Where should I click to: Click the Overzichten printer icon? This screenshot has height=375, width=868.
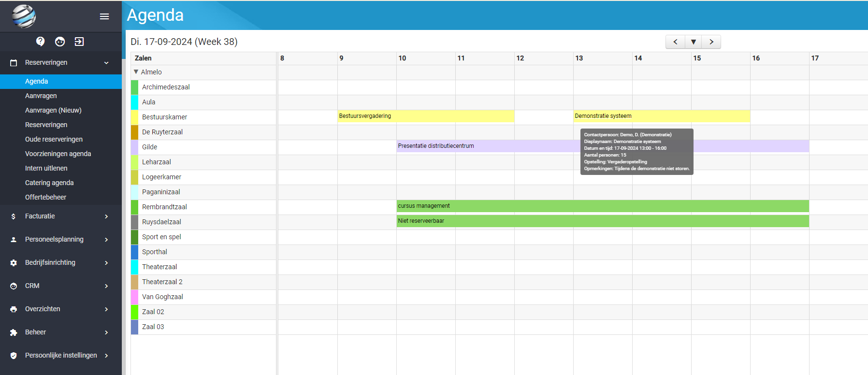click(x=14, y=309)
